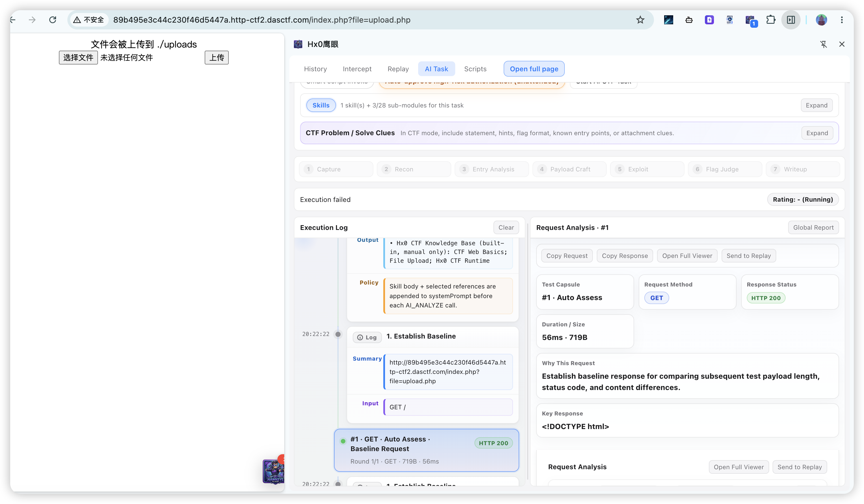Screen dimensions: 864x504
Task: Select the Capture step
Action: click(x=336, y=169)
